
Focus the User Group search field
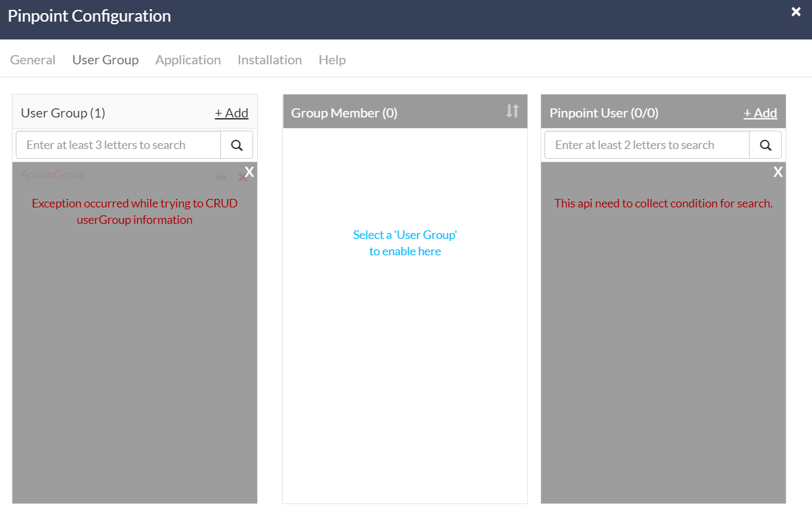(x=119, y=145)
